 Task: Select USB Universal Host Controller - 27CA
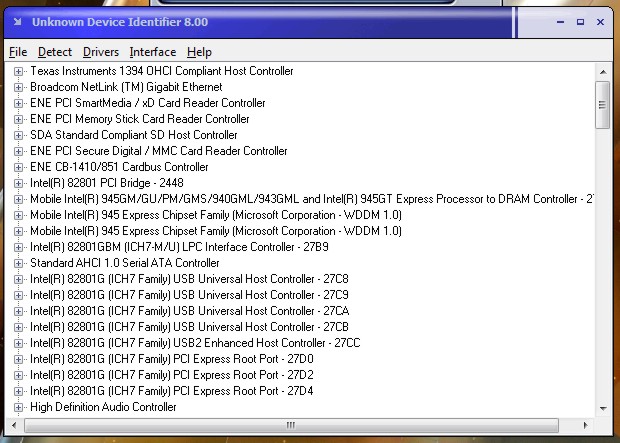(x=190, y=311)
